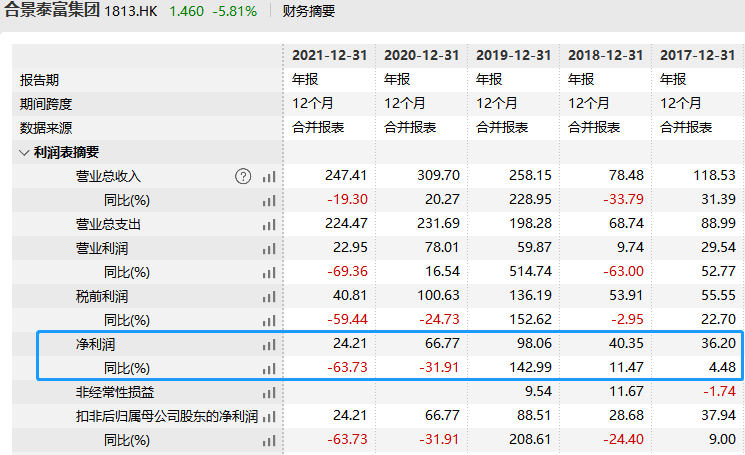Click the 净利润 row label
This screenshot has height=455, width=745.
(x=95, y=345)
